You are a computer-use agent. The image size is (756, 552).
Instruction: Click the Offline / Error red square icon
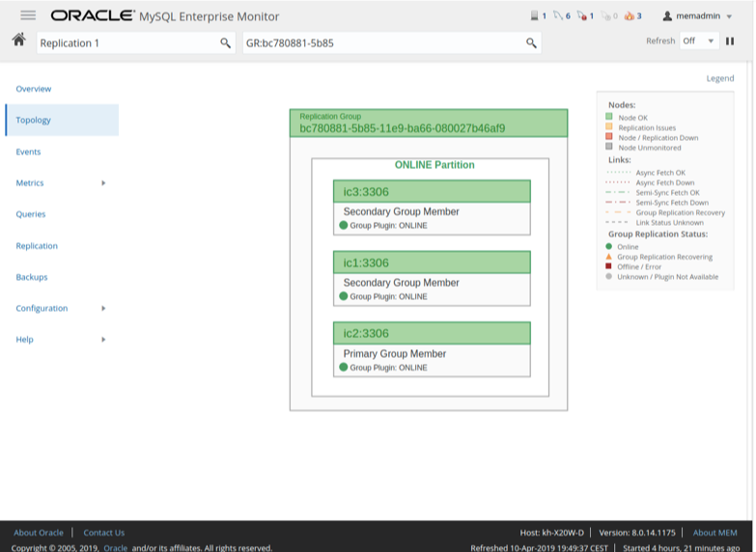click(x=608, y=266)
